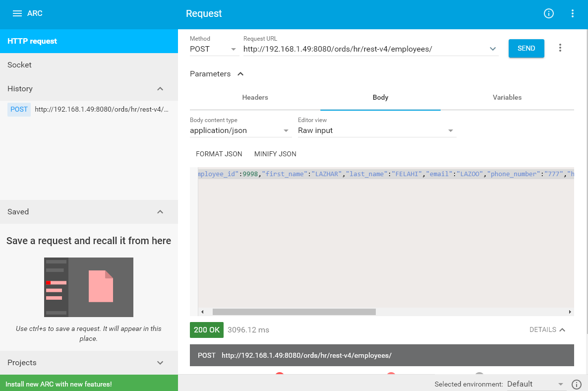
Task: Expand the Projects section
Action: (x=160, y=363)
